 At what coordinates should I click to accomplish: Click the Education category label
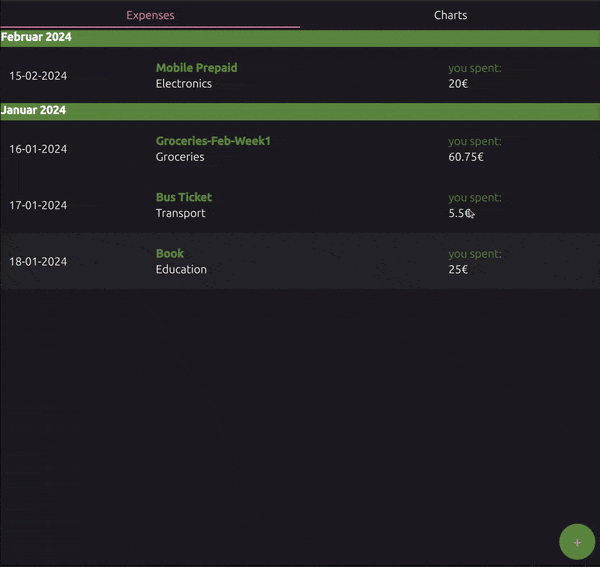click(x=181, y=270)
